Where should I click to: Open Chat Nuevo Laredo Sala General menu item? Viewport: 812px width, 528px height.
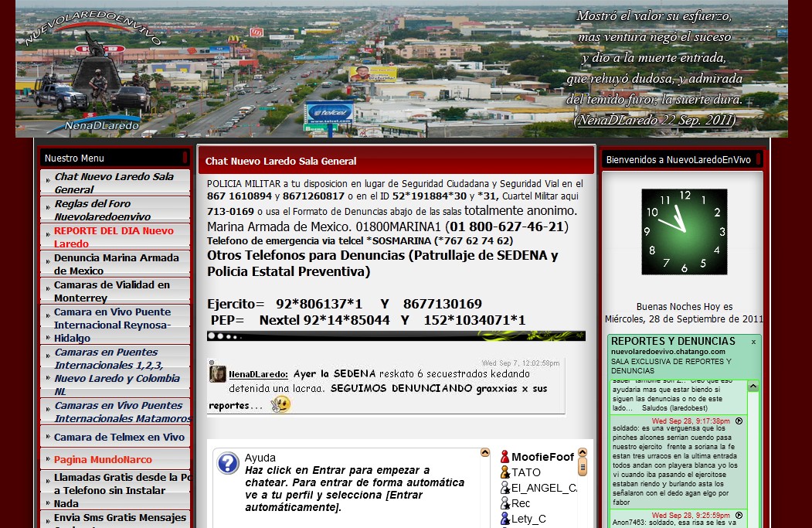tap(114, 182)
